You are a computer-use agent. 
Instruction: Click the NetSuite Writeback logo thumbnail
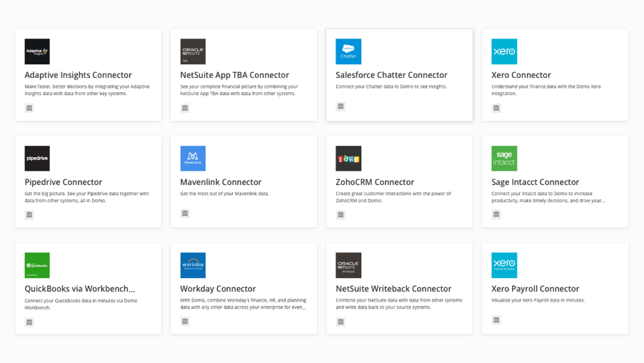(x=348, y=265)
